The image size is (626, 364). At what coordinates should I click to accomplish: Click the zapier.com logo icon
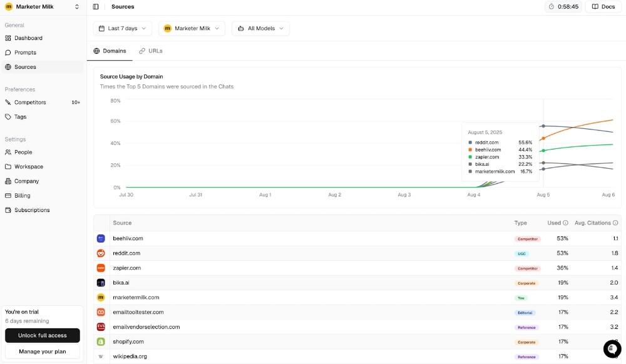tap(101, 268)
